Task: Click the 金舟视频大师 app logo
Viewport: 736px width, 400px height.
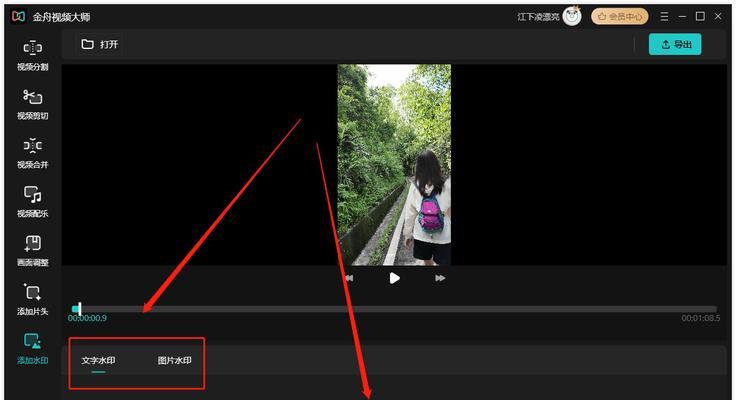Action: [x=18, y=17]
